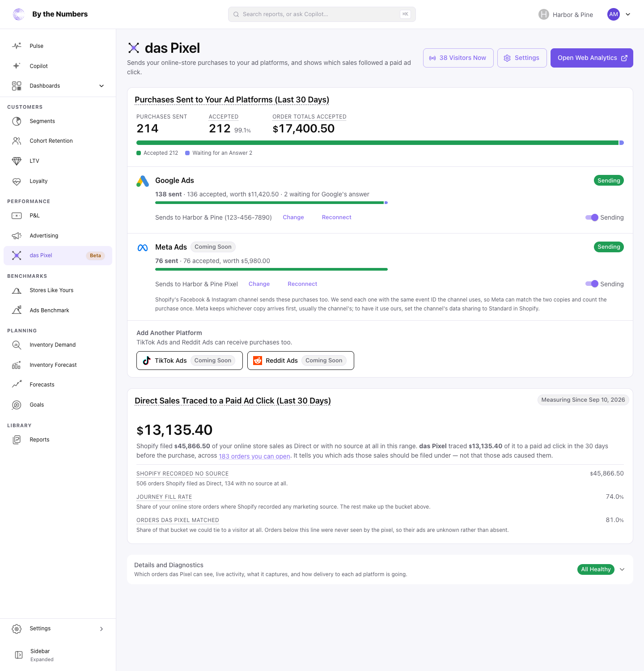Viewport: 644px width, 671px height.
Task: Go to the Copilot menu item
Action: [58, 66]
